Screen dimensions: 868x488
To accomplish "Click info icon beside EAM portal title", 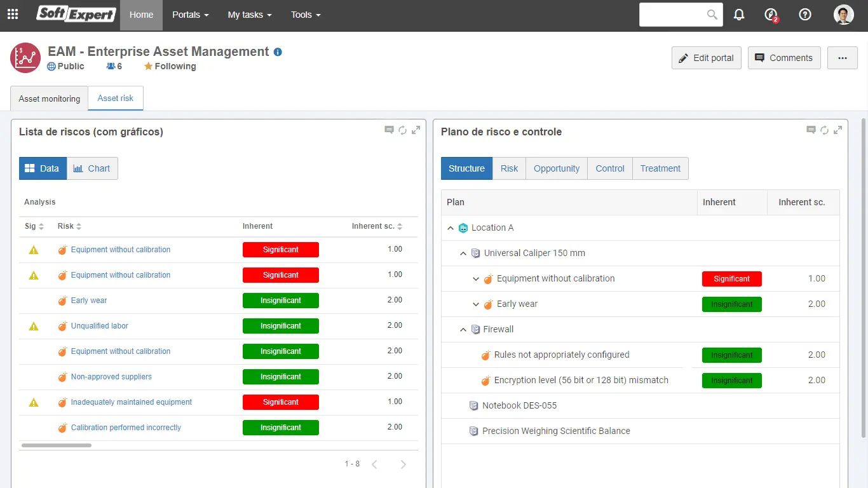I will (278, 52).
